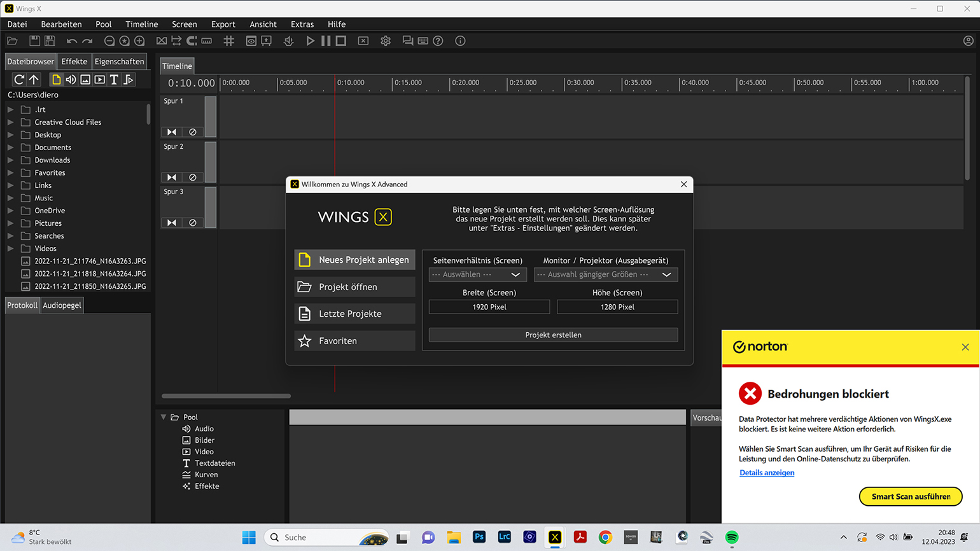980x551 pixels.
Task: Click the zoom-in plus icon in toolbar
Action: (139, 41)
